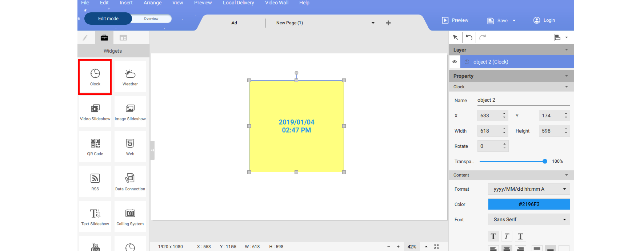
Task: Open the Insert menu
Action: click(126, 3)
